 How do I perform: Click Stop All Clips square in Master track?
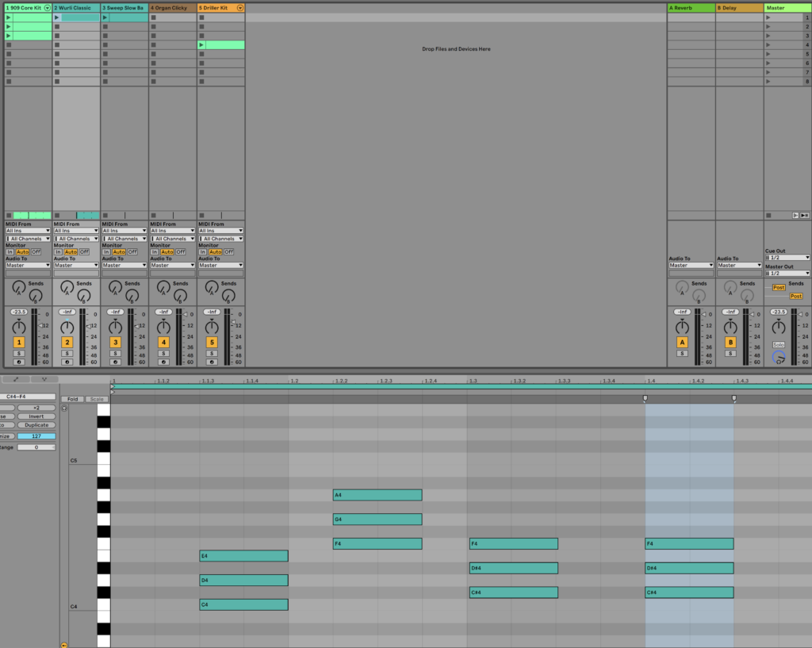point(768,216)
